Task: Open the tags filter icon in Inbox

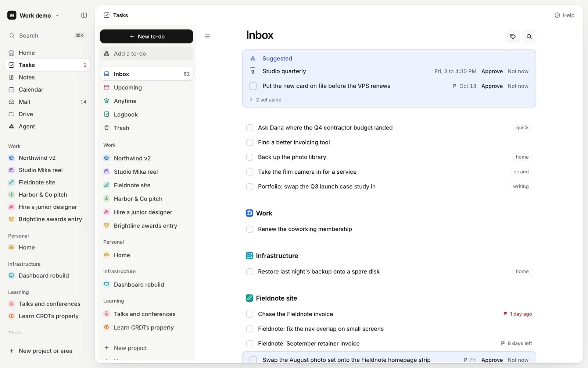Action: tap(513, 36)
